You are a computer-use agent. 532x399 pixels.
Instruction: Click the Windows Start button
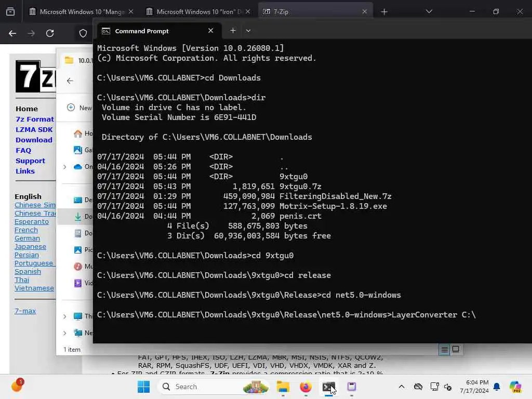[x=143, y=387]
